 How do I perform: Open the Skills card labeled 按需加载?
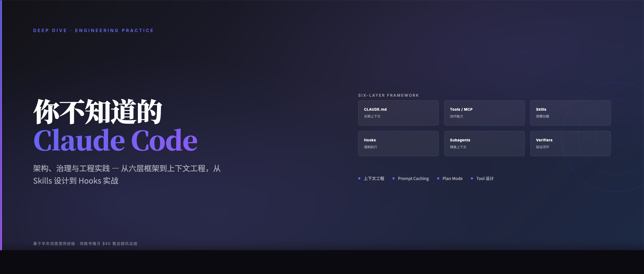(x=570, y=113)
